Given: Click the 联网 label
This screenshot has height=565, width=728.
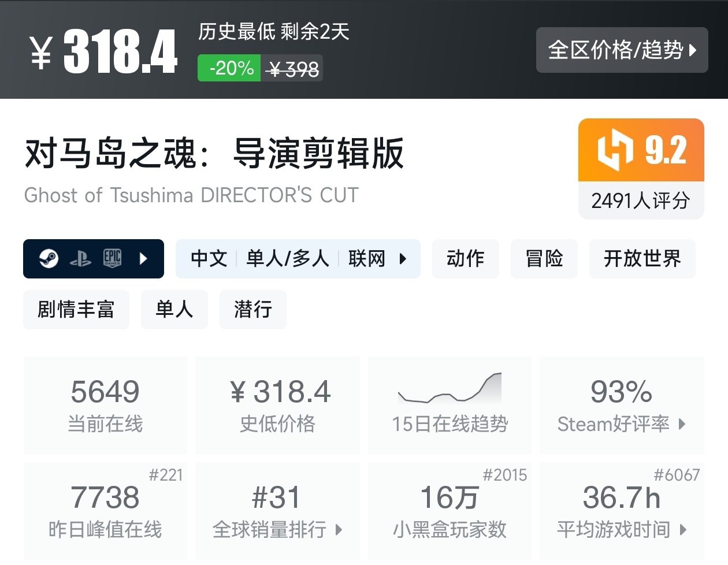Looking at the screenshot, I should pyautogui.click(x=367, y=258).
